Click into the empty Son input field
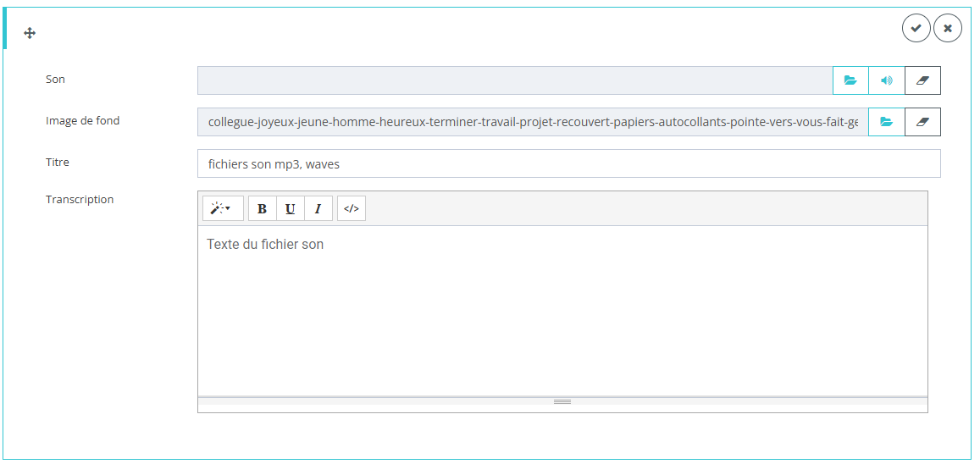The width and height of the screenshot is (980, 464). [x=515, y=80]
